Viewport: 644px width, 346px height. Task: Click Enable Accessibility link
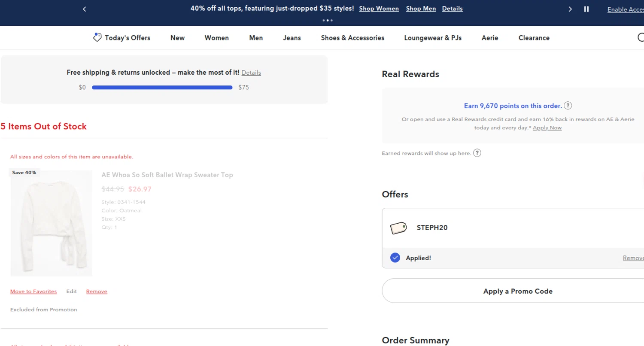[x=626, y=9]
